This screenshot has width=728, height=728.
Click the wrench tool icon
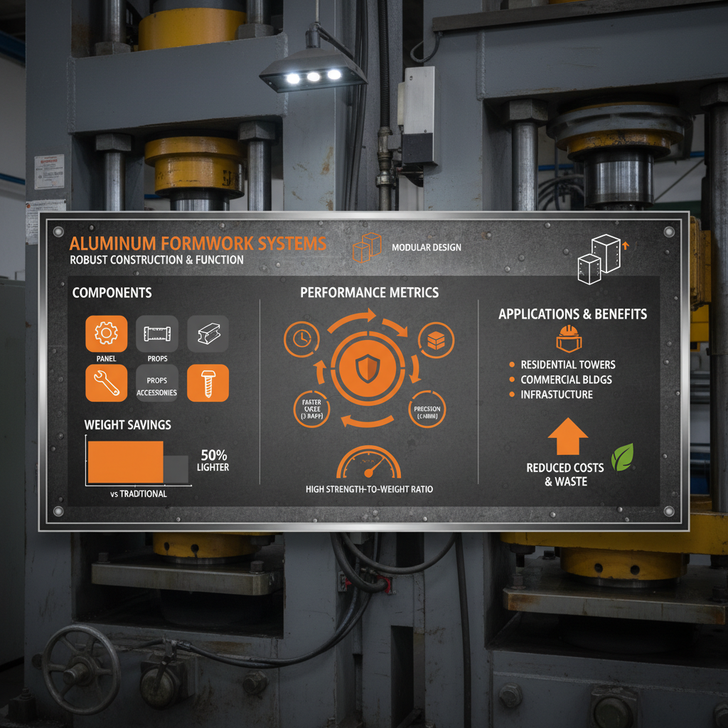coord(105,382)
